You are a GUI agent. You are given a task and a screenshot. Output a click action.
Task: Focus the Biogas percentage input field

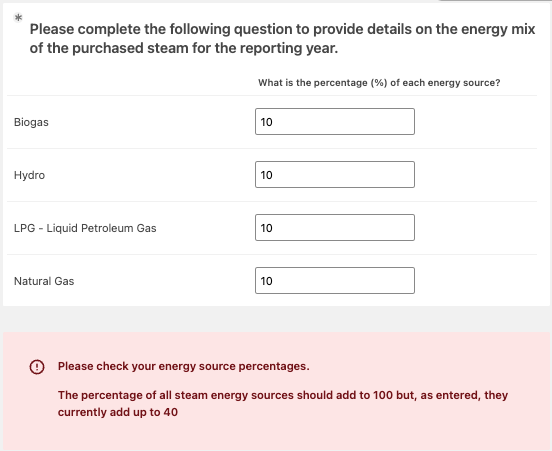[x=335, y=121]
